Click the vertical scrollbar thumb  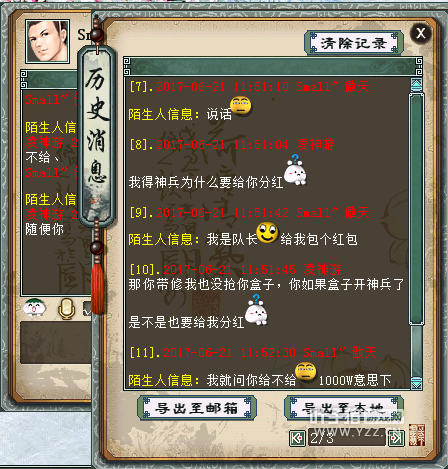pos(417,209)
